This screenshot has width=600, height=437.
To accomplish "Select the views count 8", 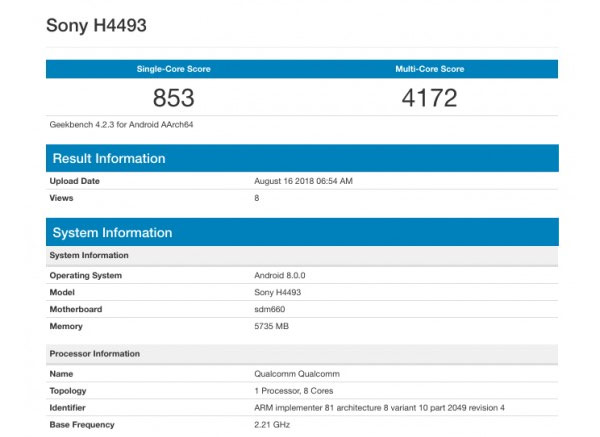I will point(257,198).
